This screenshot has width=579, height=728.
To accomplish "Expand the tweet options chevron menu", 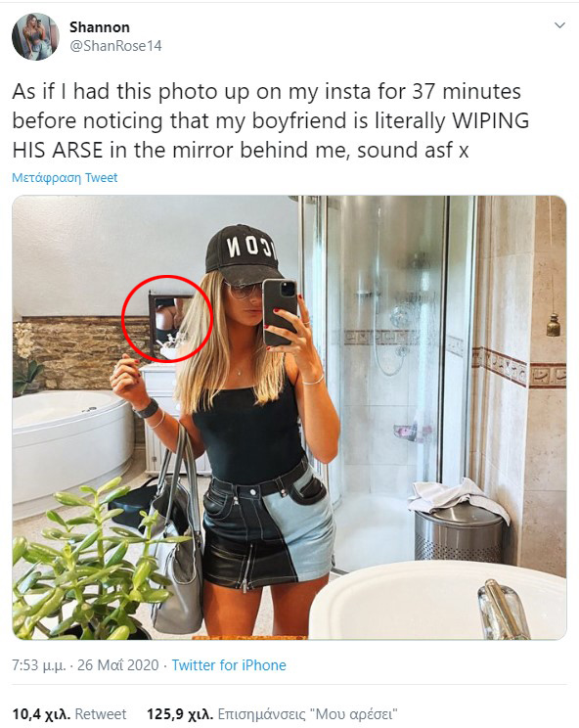I will (x=560, y=25).
